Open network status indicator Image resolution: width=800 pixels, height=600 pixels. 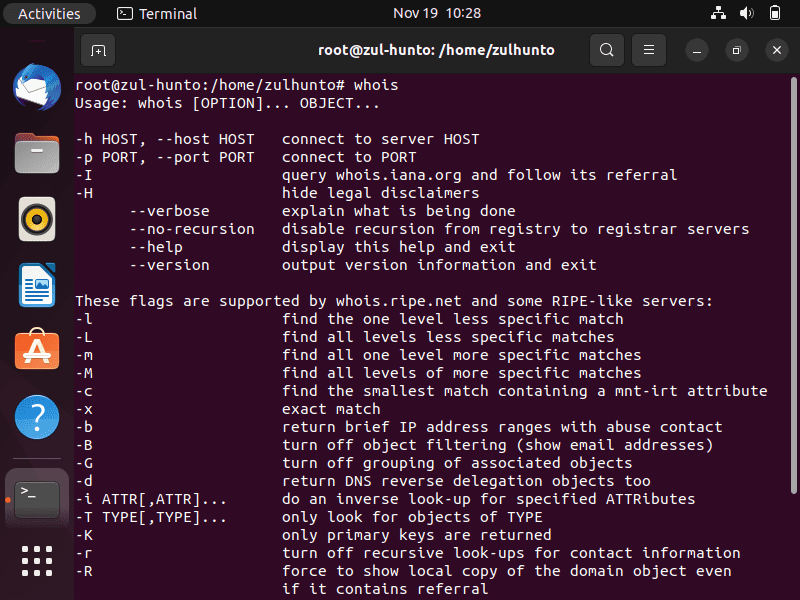click(x=718, y=13)
